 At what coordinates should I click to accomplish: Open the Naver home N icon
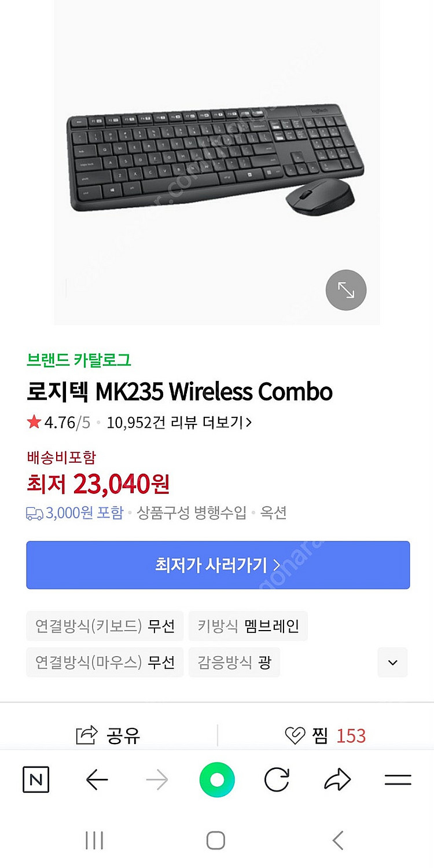coord(36,780)
